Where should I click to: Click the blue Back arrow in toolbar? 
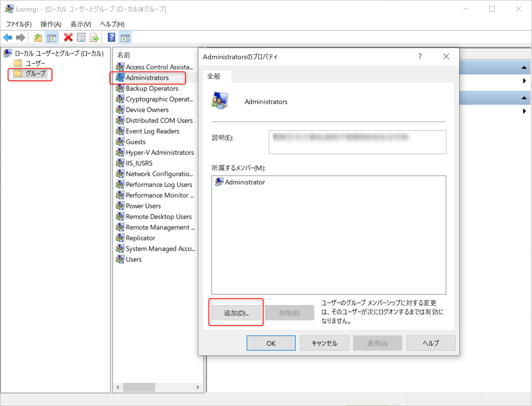pos(8,37)
